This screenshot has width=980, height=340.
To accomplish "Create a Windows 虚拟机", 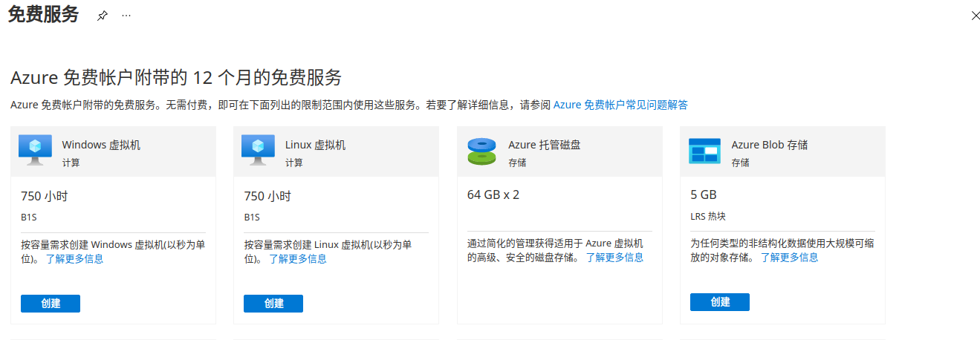I will [51, 304].
